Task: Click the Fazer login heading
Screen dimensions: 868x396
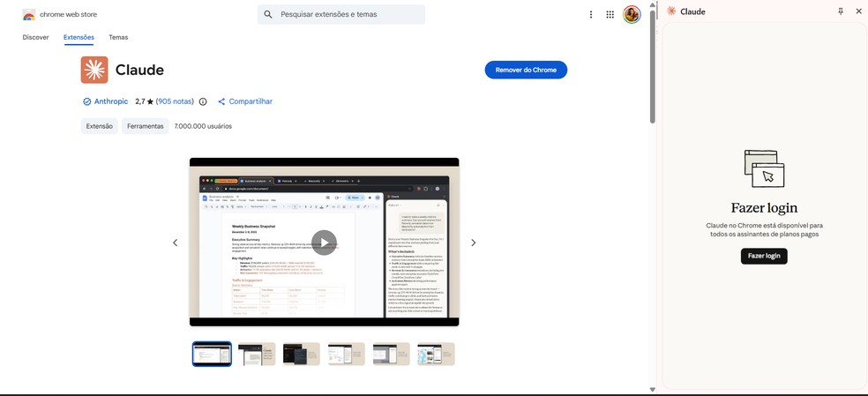Action: point(764,208)
